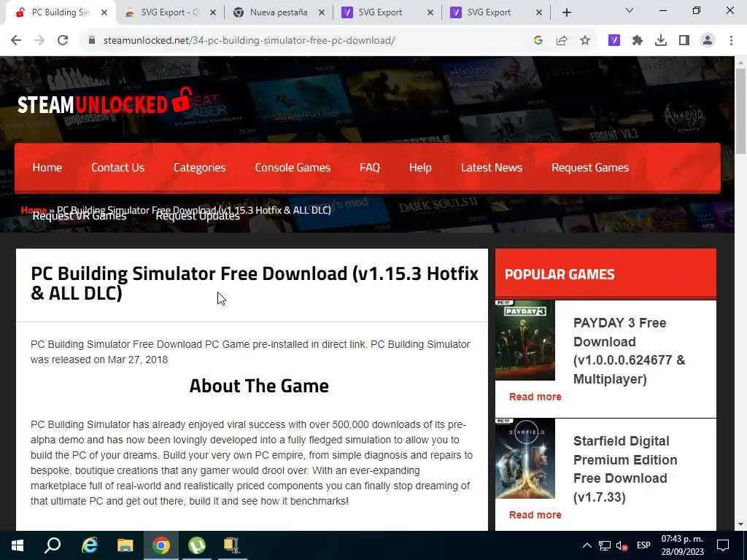
Task: Click the Request Updates link
Action: [x=198, y=217]
